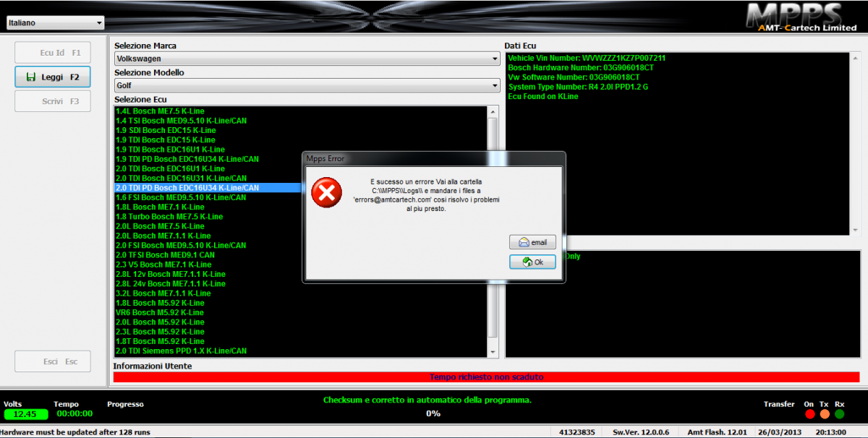Click the Ecu Id F1 button
The height and width of the screenshot is (438, 868).
(53, 53)
